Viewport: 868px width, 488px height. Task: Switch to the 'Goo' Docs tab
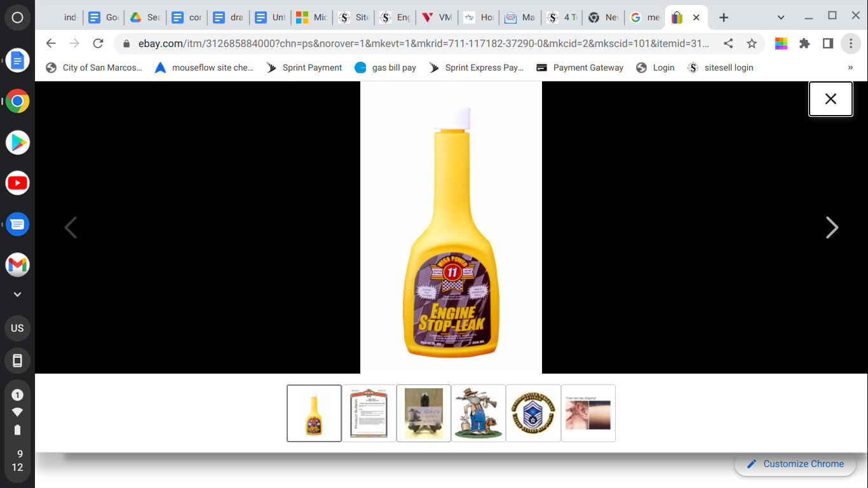click(x=104, y=18)
